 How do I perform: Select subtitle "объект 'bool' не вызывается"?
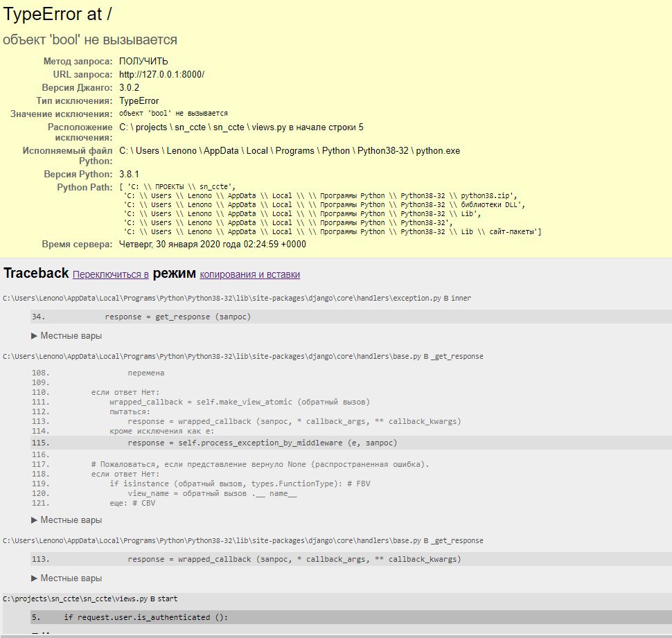90,40
